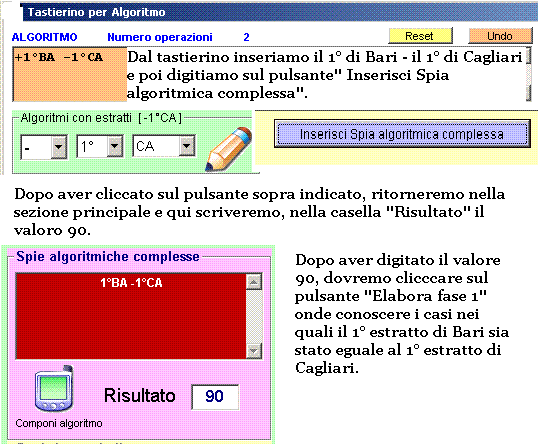Click the ALGORITMO label
Image resolution: width=538 pixels, height=448 pixels.
tap(45, 37)
